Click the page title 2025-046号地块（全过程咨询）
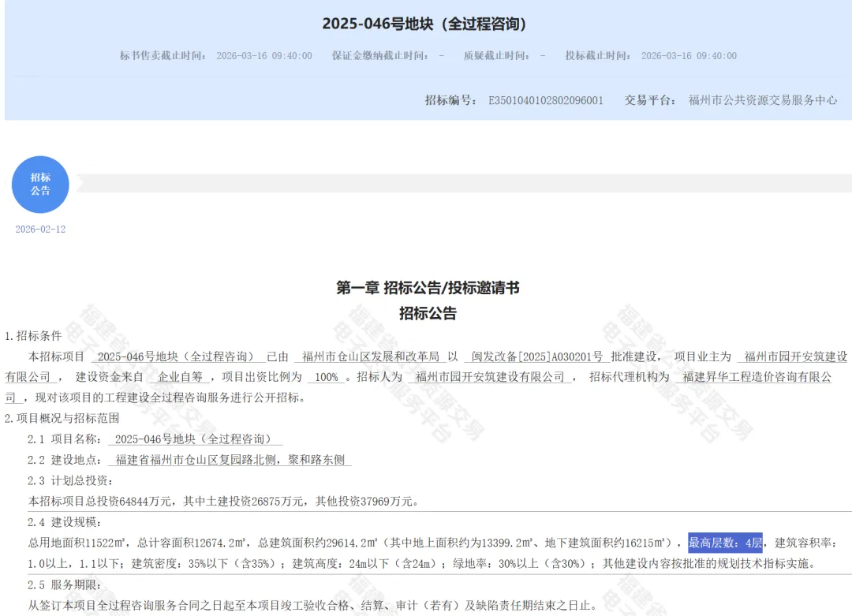The height and width of the screenshot is (616, 852). (x=424, y=24)
